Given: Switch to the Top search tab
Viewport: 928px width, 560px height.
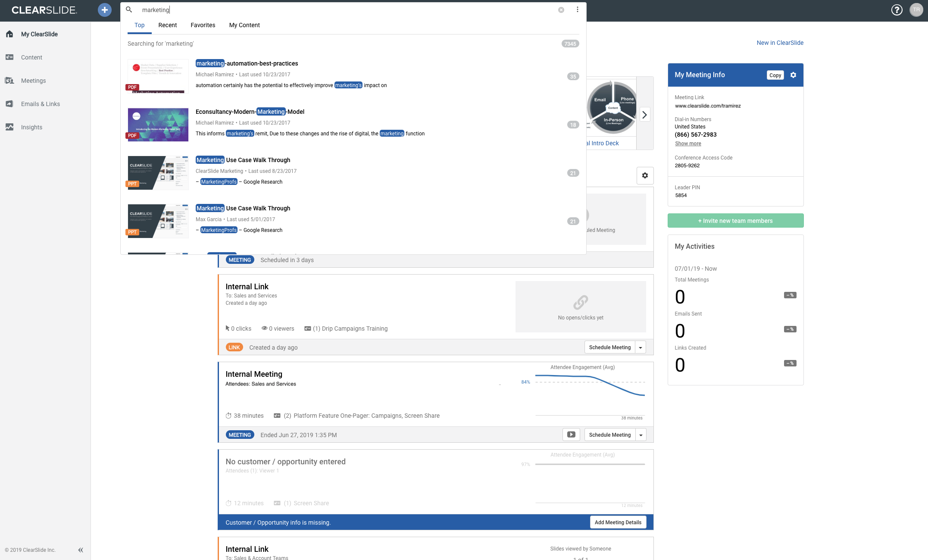Looking at the screenshot, I should [x=139, y=25].
